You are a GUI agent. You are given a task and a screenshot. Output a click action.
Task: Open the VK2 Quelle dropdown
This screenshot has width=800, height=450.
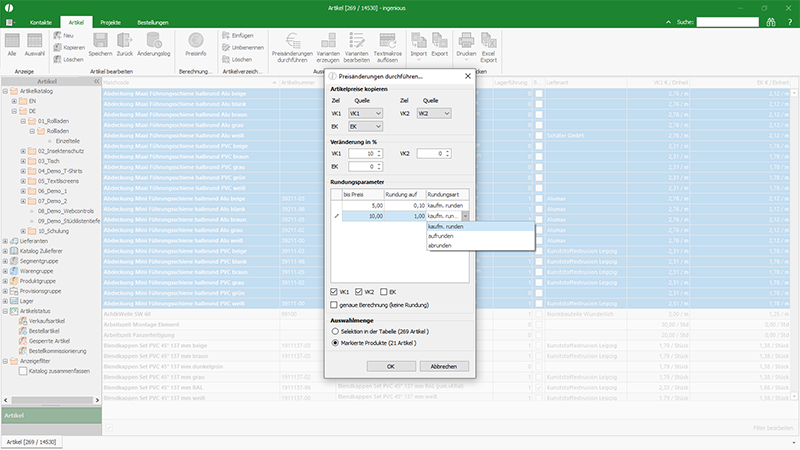point(434,113)
